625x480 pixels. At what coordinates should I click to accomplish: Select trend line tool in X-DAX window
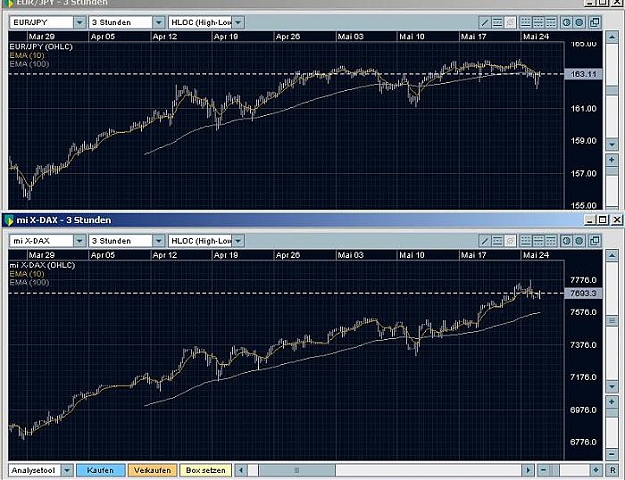pos(485,241)
